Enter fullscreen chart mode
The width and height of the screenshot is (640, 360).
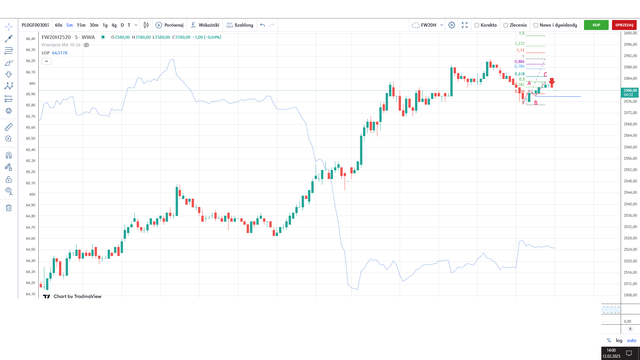click(464, 25)
